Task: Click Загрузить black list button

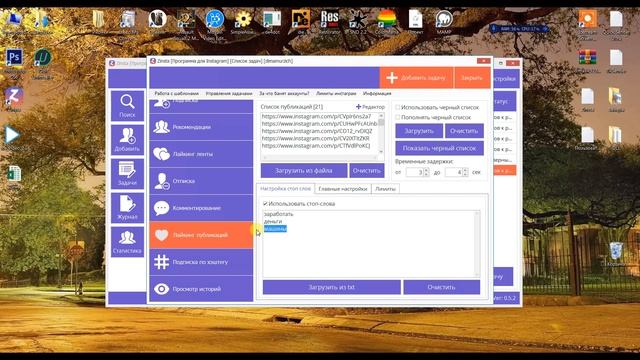Action: tap(419, 131)
